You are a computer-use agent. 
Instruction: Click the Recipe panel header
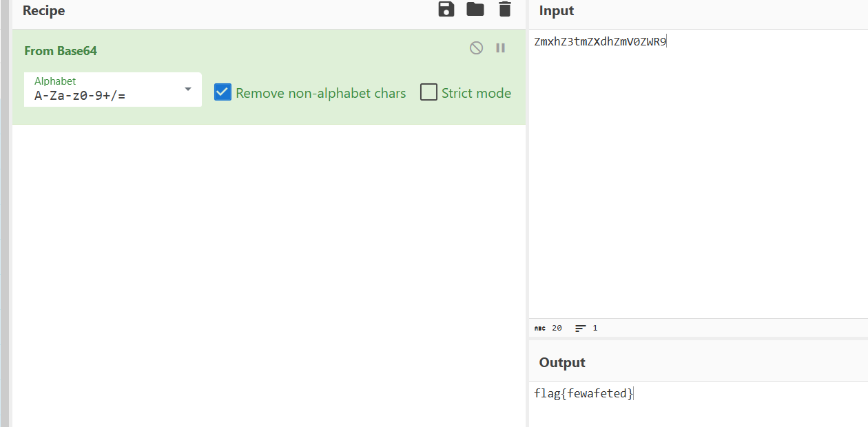click(x=44, y=11)
